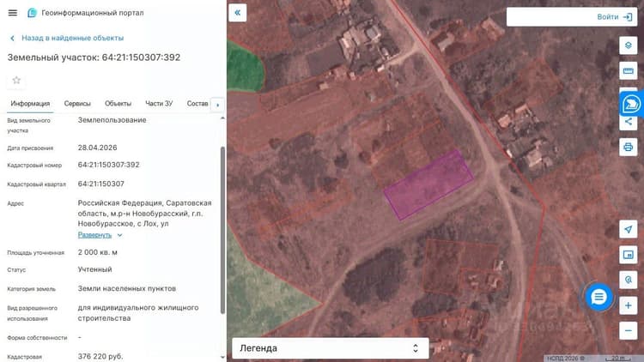Share the map via share icon
The image size is (644, 362).
tap(628, 122)
